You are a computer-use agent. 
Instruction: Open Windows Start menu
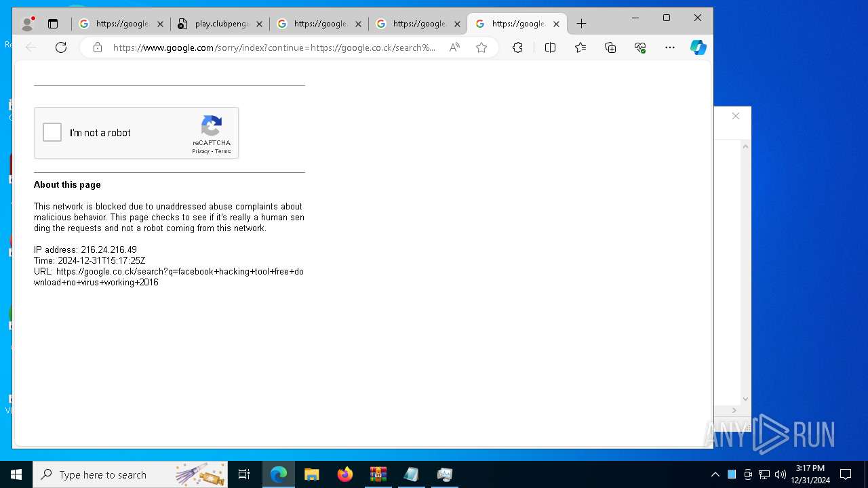click(16, 474)
